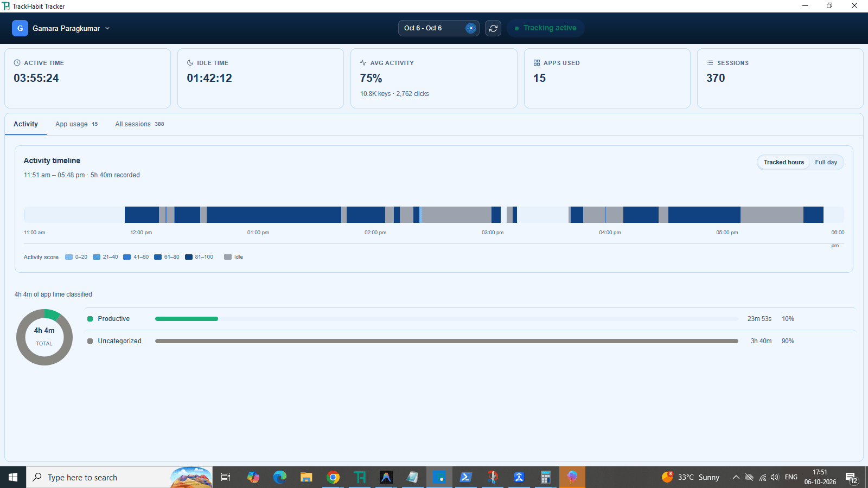
Task: Click the Tracking active status badge
Action: click(545, 28)
